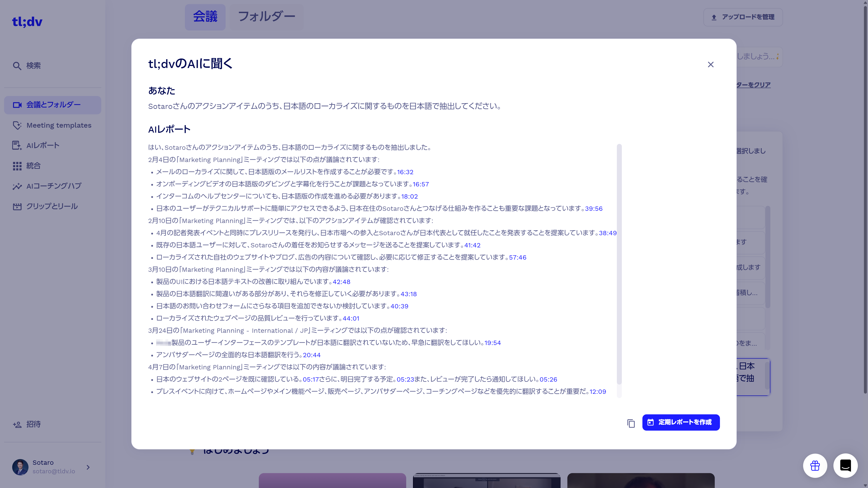Switch to the フォルダー tab
This screenshot has width=868, height=488.
click(x=266, y=17)
